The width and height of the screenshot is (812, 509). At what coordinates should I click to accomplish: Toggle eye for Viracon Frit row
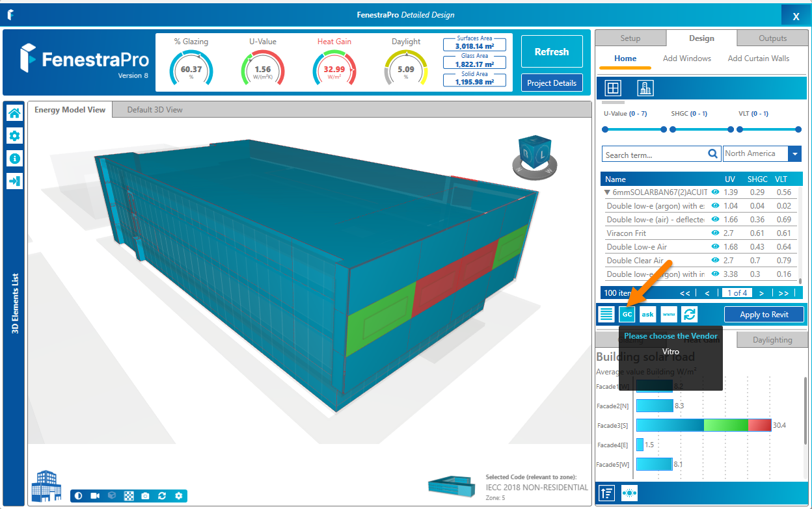716,233
